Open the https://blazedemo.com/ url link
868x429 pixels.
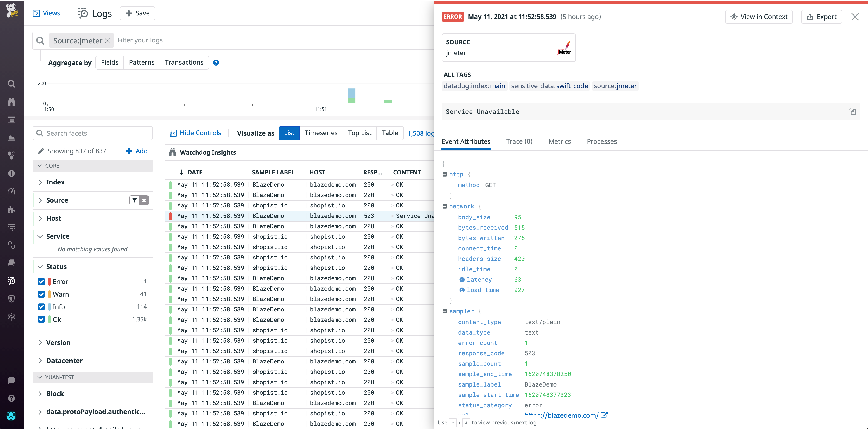coord(561,415)
